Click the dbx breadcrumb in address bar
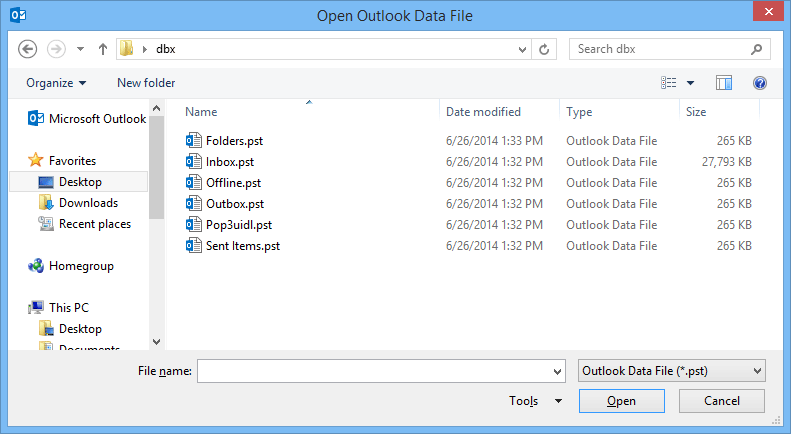Viewport: 791px width, 434px height. click(165, 49)
